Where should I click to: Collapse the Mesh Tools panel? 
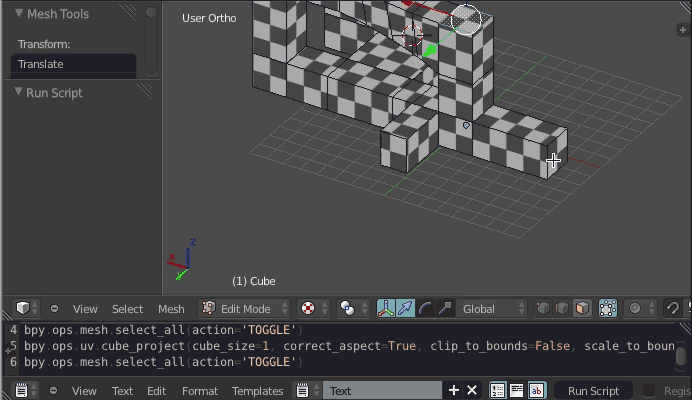(19, 14)
